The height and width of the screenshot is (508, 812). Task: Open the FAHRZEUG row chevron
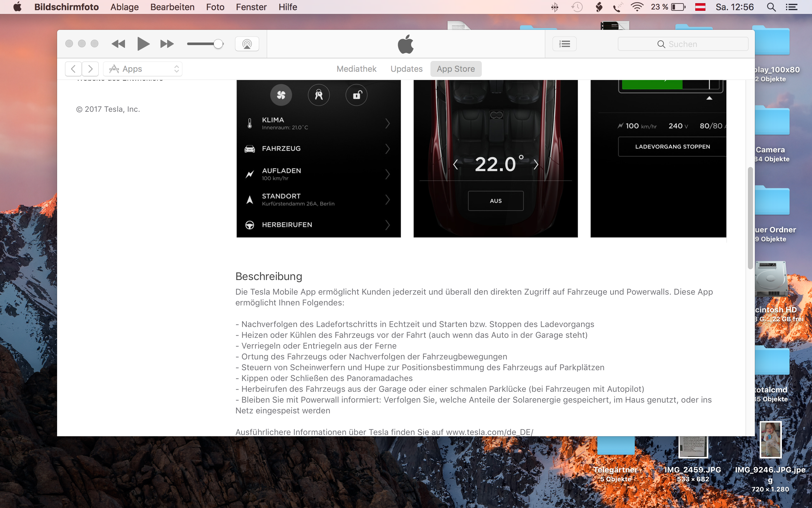point(388,149)
